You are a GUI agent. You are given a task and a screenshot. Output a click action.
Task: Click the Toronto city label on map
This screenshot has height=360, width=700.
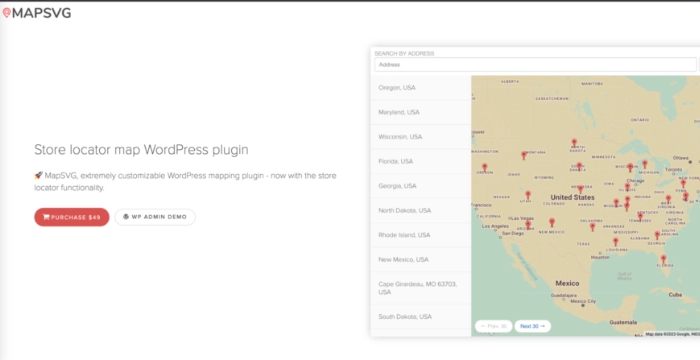[x=674, y=170]
